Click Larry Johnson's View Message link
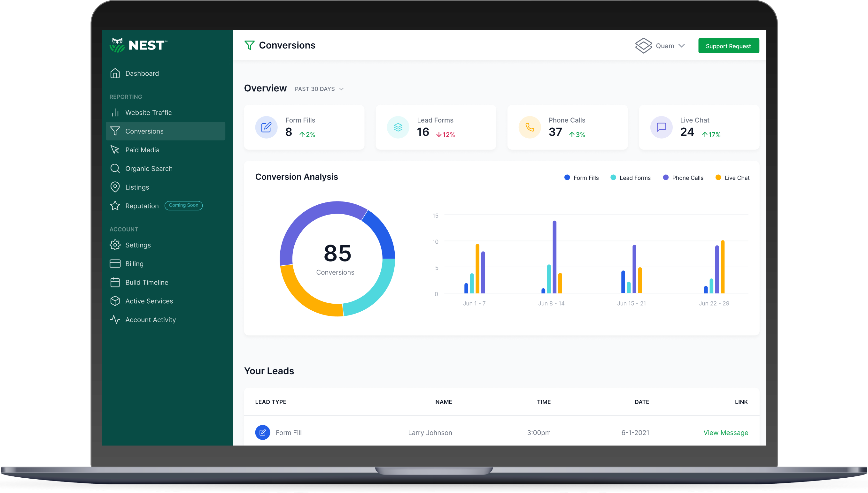The height and width of the screenshot is (493, 868). (x=725, y=433)
